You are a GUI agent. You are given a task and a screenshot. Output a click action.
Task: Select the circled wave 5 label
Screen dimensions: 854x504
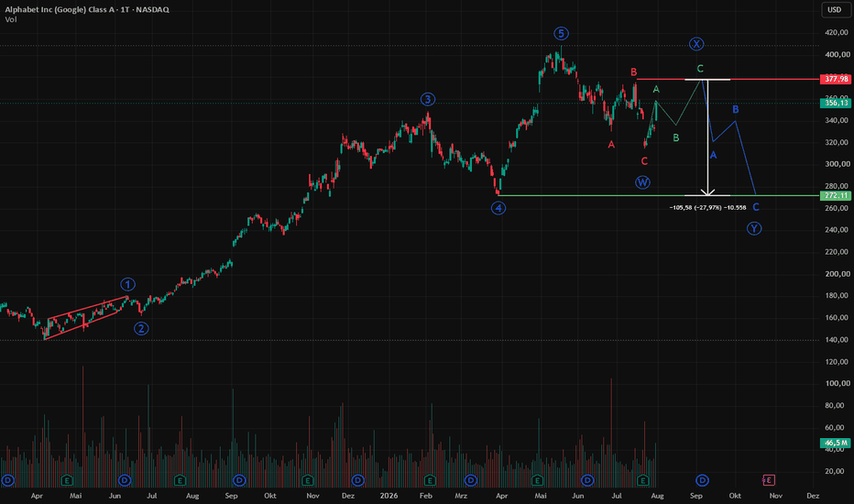coord(561,34)
